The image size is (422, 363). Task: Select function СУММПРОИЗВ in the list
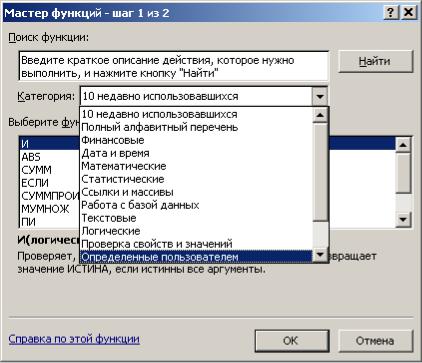coord(49,196)
